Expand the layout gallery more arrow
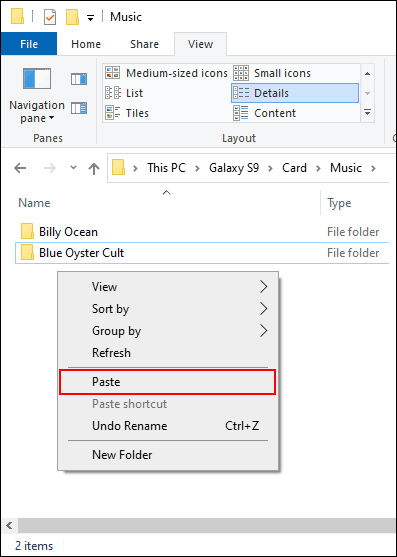397x557 pixels. point(368,113)
